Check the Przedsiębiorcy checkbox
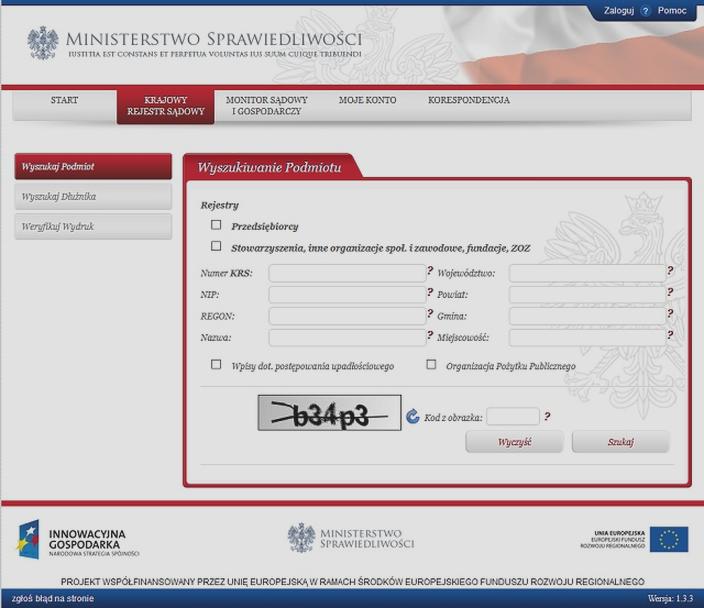 pos(216,225)
